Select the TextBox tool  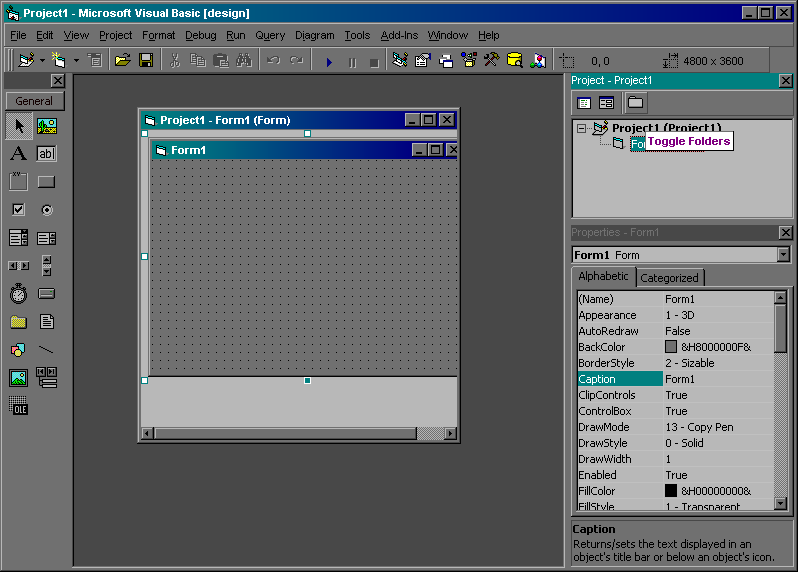click(46, 153)
